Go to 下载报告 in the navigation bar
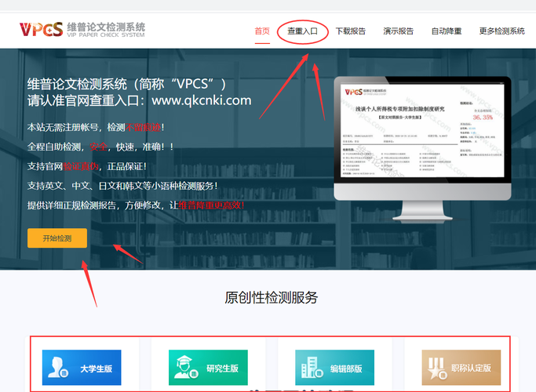 tap(350, 31)
